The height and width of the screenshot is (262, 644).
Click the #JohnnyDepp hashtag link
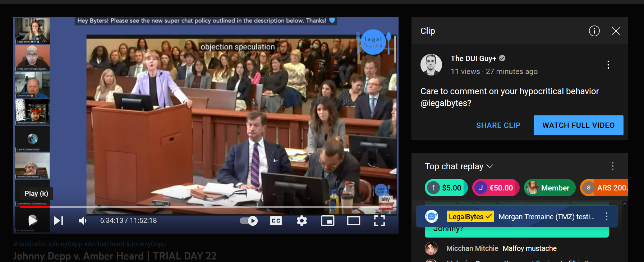coord(146,244)
